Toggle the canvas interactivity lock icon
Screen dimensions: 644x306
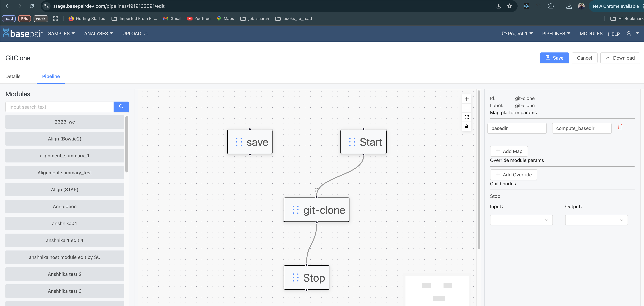tap(467, 126)
